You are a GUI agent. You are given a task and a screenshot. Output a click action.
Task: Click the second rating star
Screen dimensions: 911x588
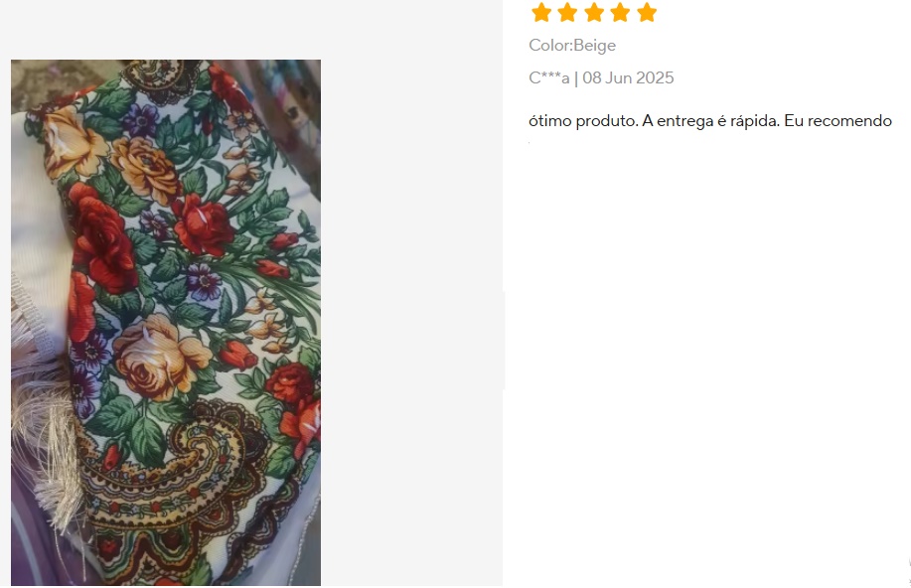[567, 12]
